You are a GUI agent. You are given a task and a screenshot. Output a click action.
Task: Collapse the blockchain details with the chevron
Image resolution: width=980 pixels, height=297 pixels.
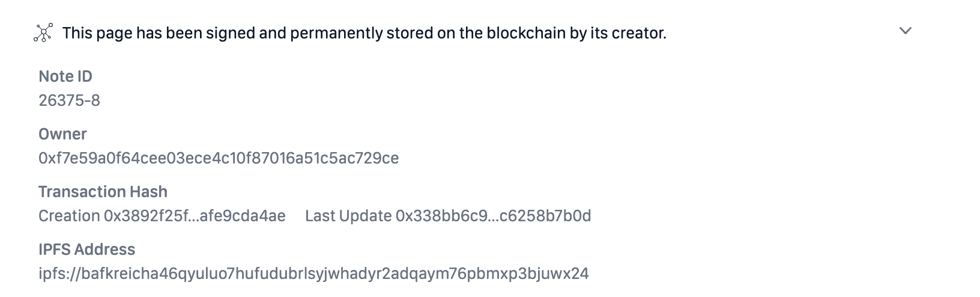905,31
